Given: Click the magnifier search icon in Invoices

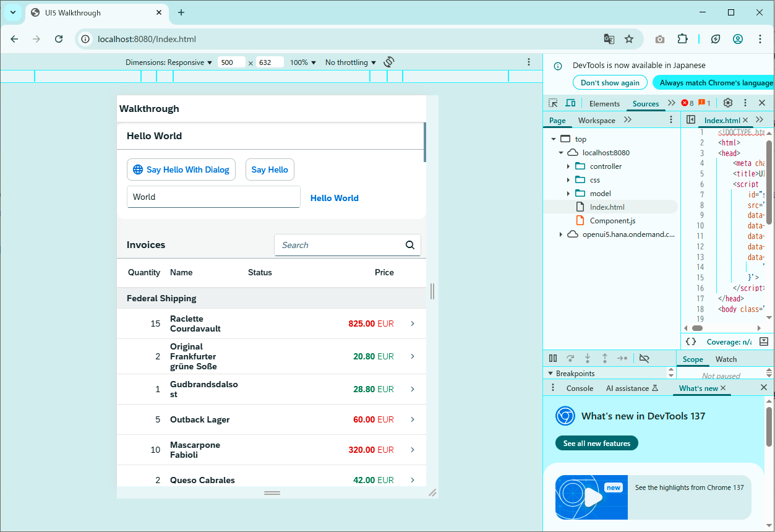Looking at the screenshot, I should pos(410,245).
